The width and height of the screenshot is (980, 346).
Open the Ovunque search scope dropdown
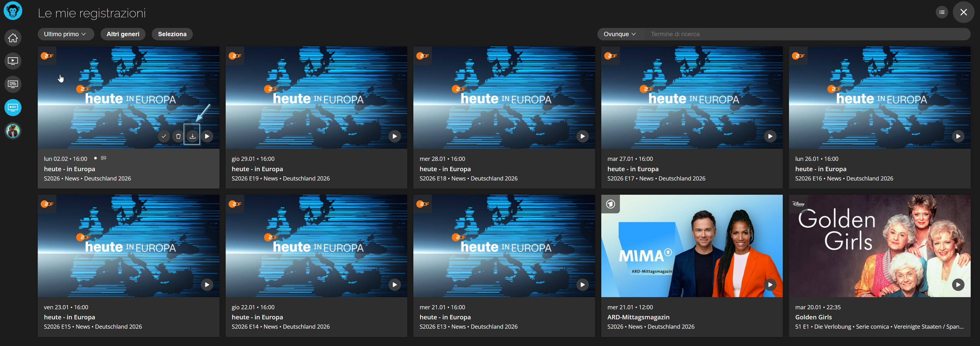click(x=619, y=34)
